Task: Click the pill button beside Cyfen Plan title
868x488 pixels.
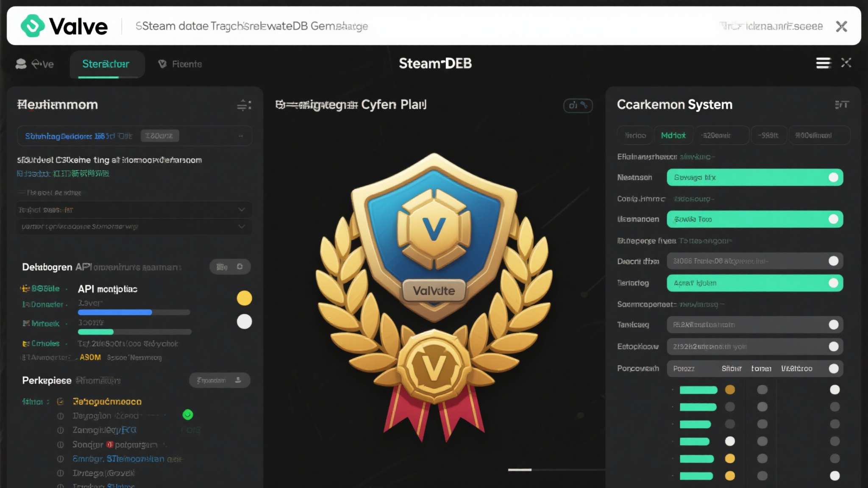Action: click(x=578, y=105)
